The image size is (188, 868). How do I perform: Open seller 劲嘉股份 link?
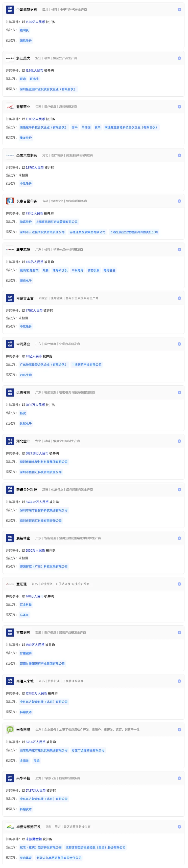coord(26,222)
